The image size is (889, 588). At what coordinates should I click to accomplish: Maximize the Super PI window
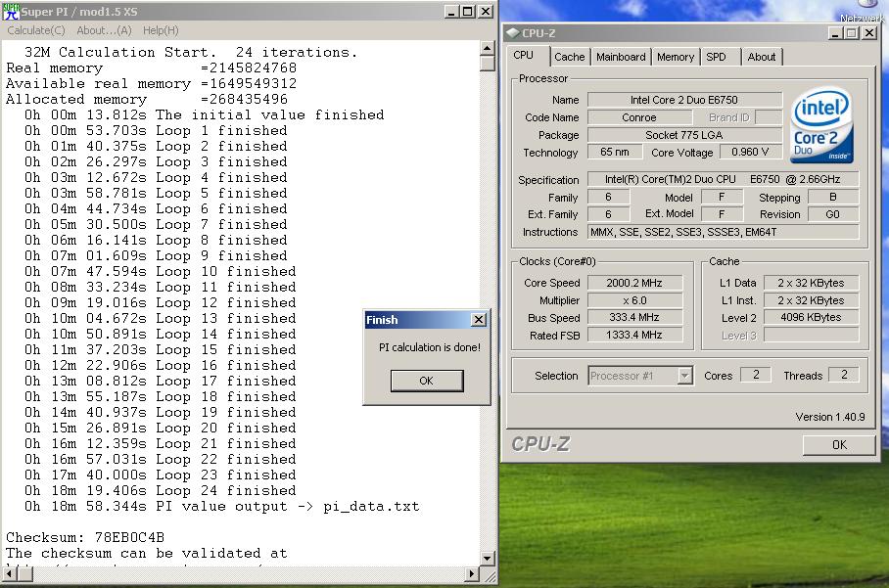point(468,12)
